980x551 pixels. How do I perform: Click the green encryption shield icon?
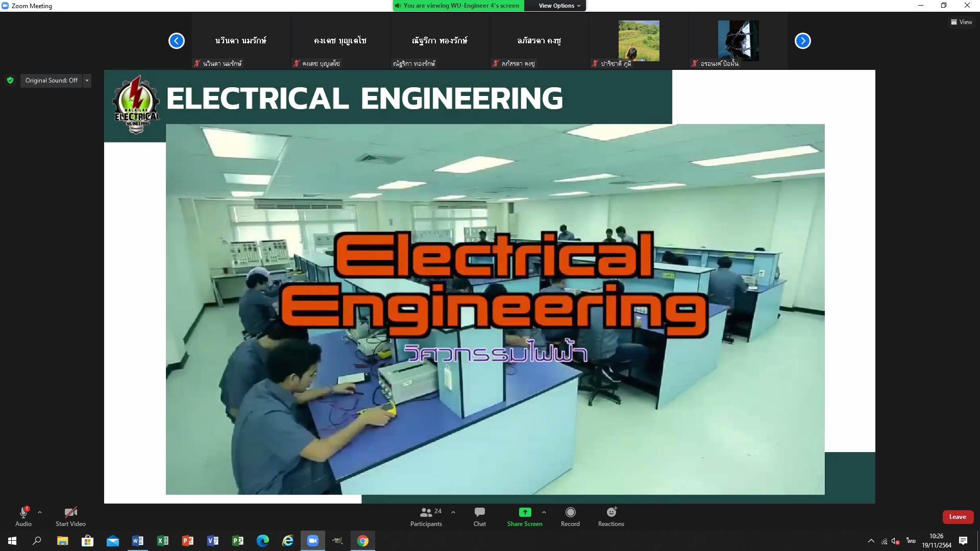(x=10, y=81)
